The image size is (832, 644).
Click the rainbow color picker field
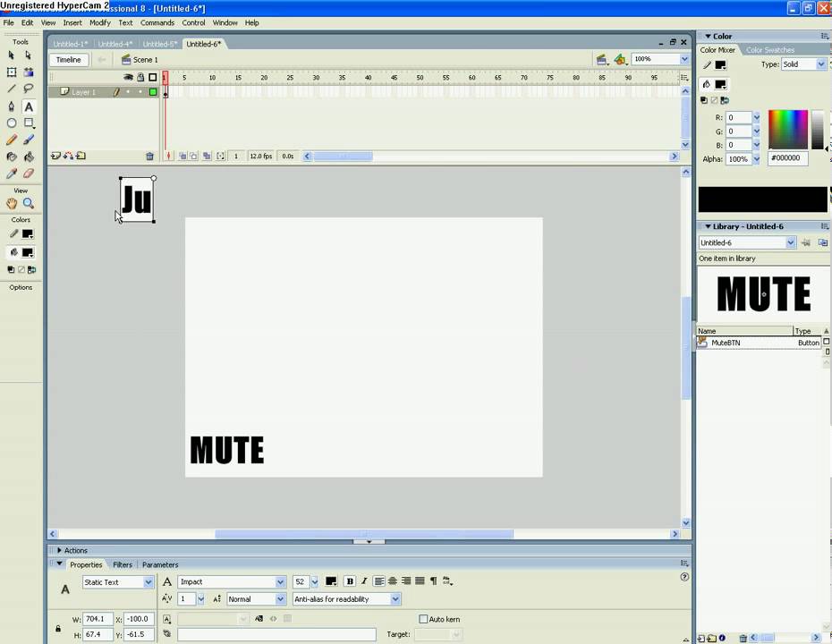click(x=788, y=130)
